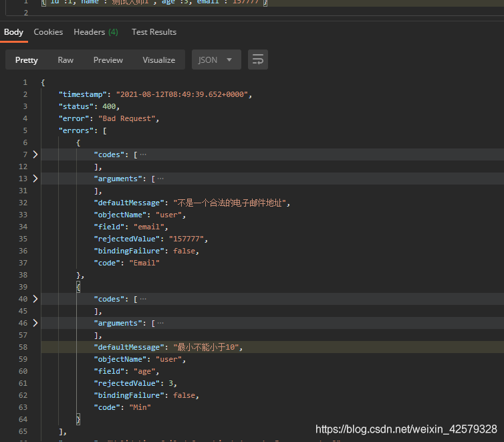Click the rejectedValue "157777"
Viewport: 504px width, 442px height.
point(186,239)
